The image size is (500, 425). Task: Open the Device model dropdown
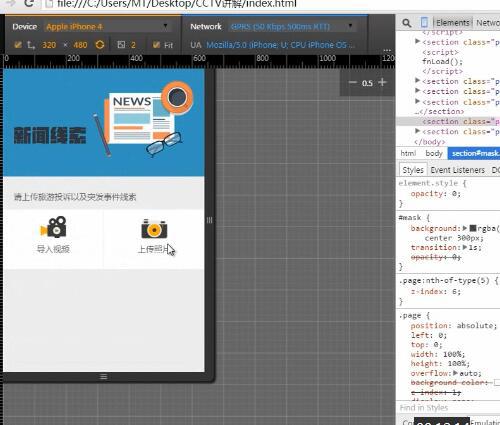tap(107, 27)
